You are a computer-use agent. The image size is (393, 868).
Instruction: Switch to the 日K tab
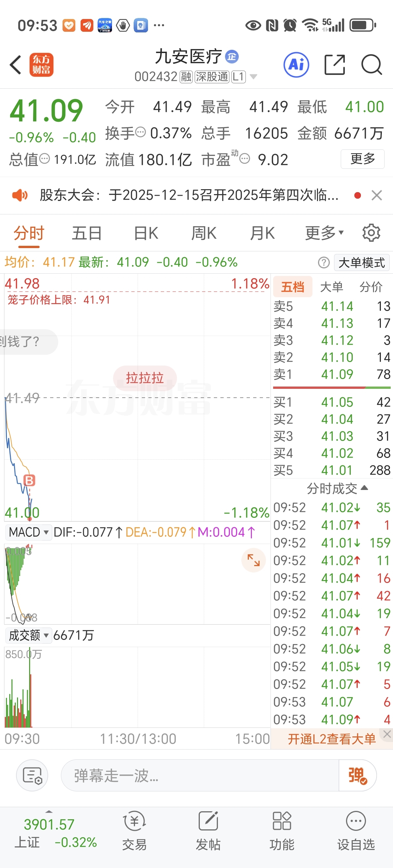click(146, 233)
